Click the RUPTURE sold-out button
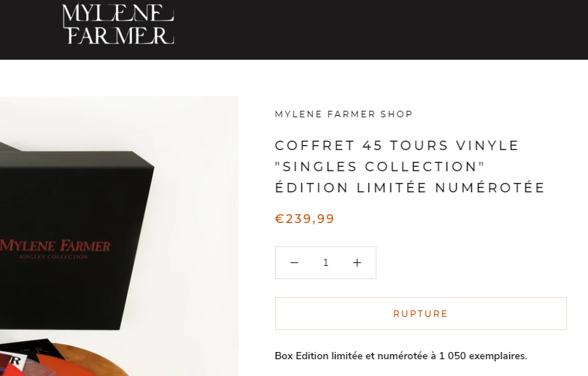Viewport: 588px width, 376px height. (421, 314)
